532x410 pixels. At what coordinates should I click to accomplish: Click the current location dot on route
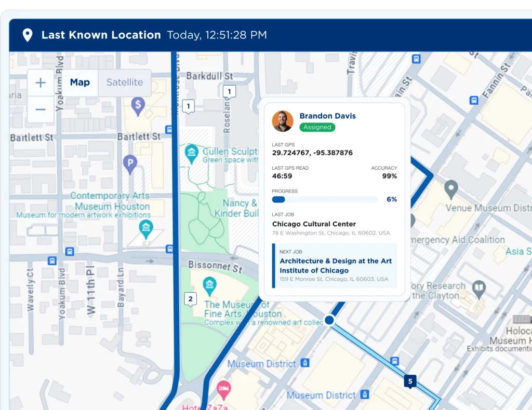329,320
